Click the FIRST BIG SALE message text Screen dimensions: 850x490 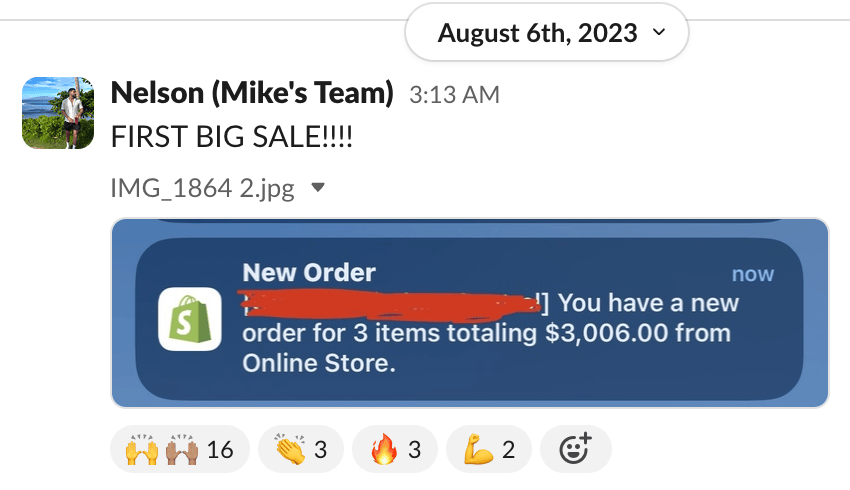click(231, 138)
